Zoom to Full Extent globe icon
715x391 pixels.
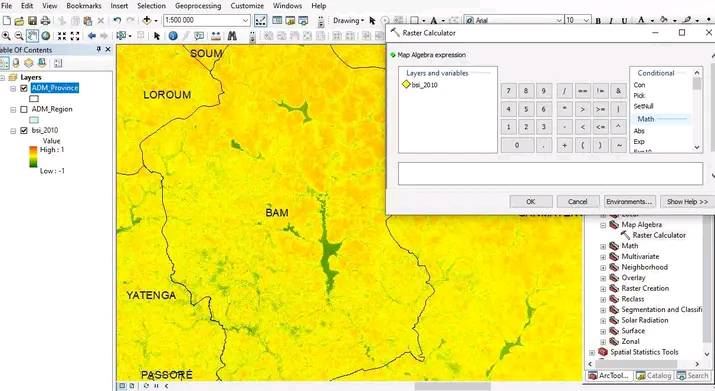[x=46, y=36]
